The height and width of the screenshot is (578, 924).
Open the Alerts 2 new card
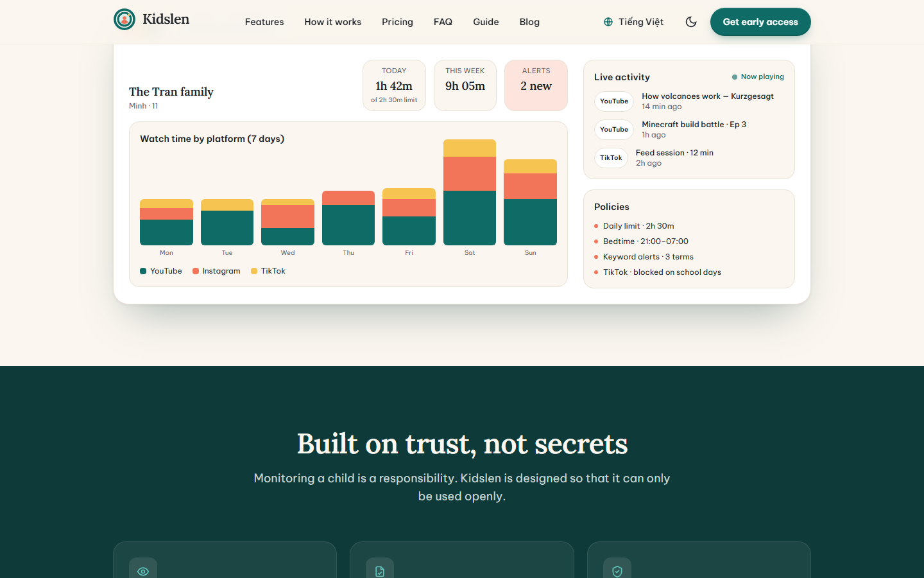(536, 85)
